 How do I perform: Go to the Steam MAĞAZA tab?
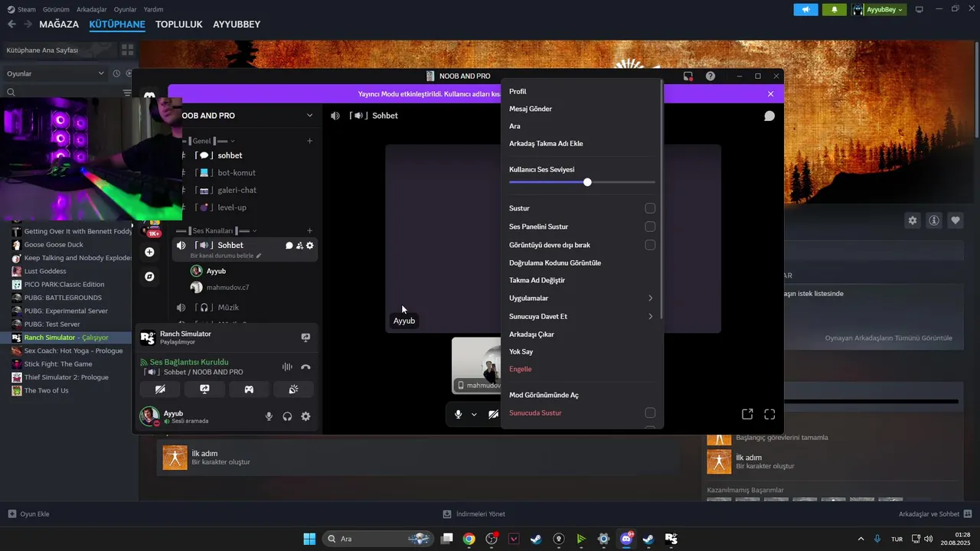[59, 24]
